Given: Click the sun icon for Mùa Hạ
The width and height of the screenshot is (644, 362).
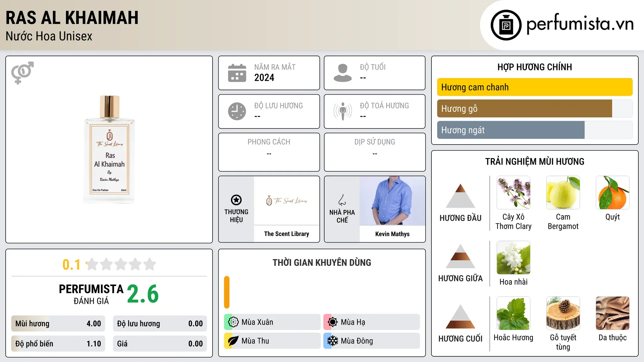Looking at the screenshot, I should coord(333,322).
